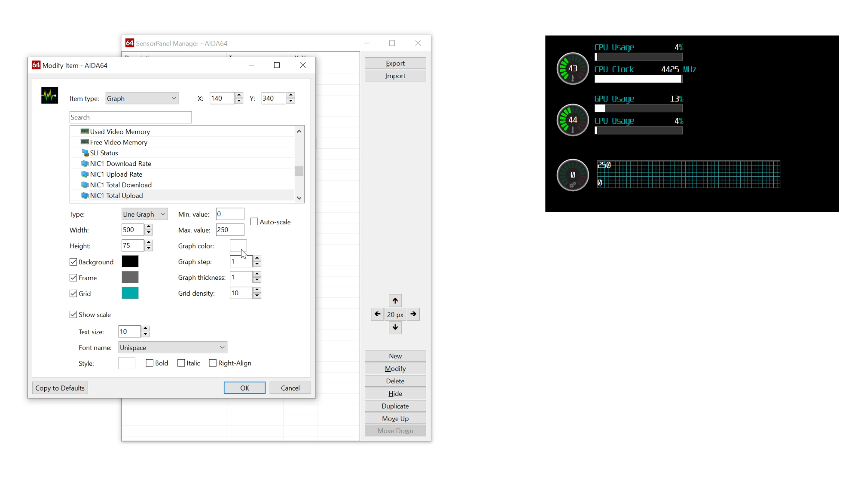Click the sensor list scroll down arrow
Viewport: 868px width, 492px height.
[299, 198]
